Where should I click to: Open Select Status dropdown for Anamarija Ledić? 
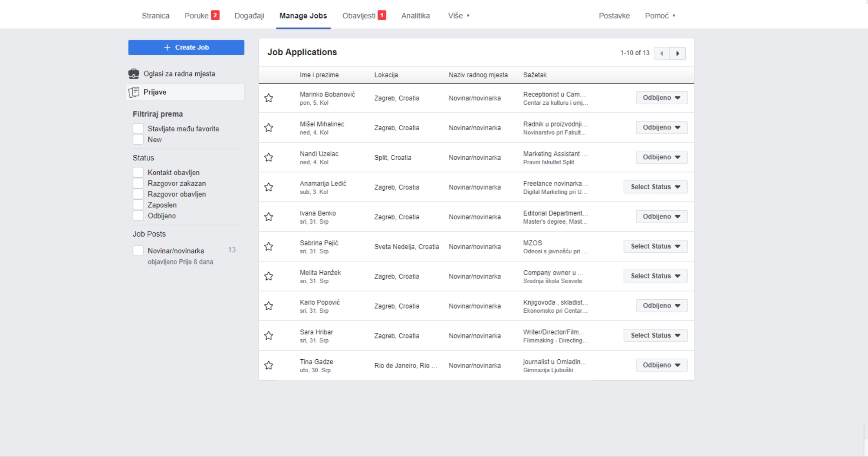[x=655, y=187]
